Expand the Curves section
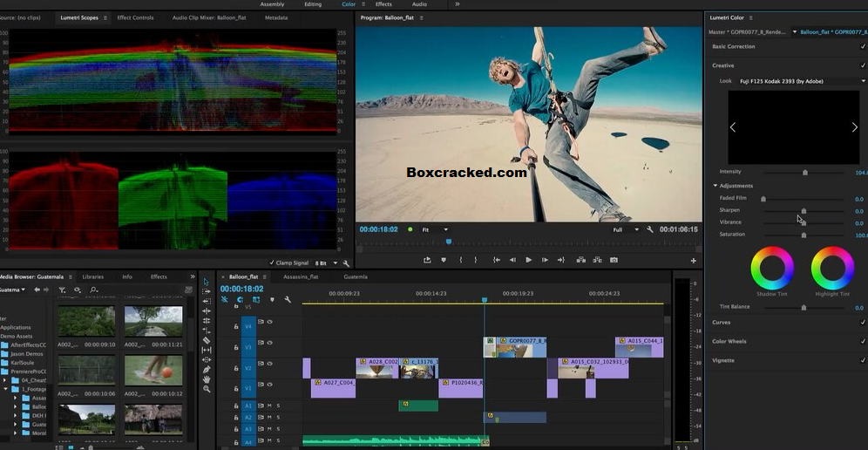868x450 pixels. (x=722, y=322)
